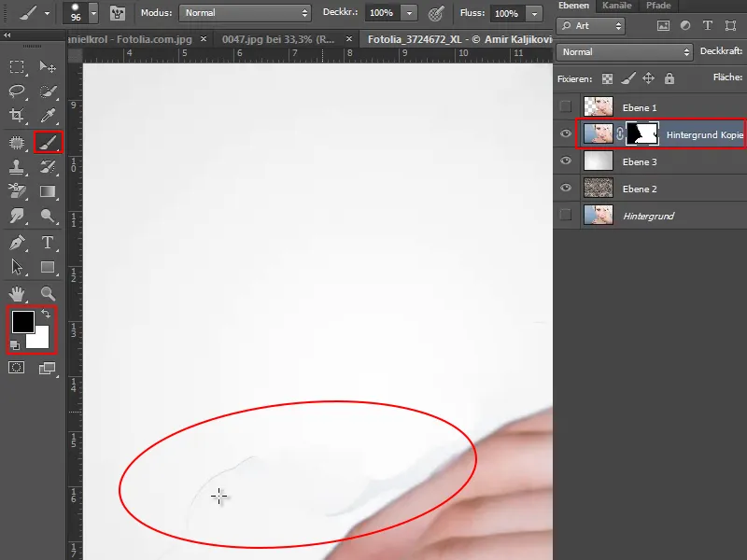Image resolution: width=747 pixels, height=560 pixels.
Task: Select the Pen tool
Action: pos(17,243)
